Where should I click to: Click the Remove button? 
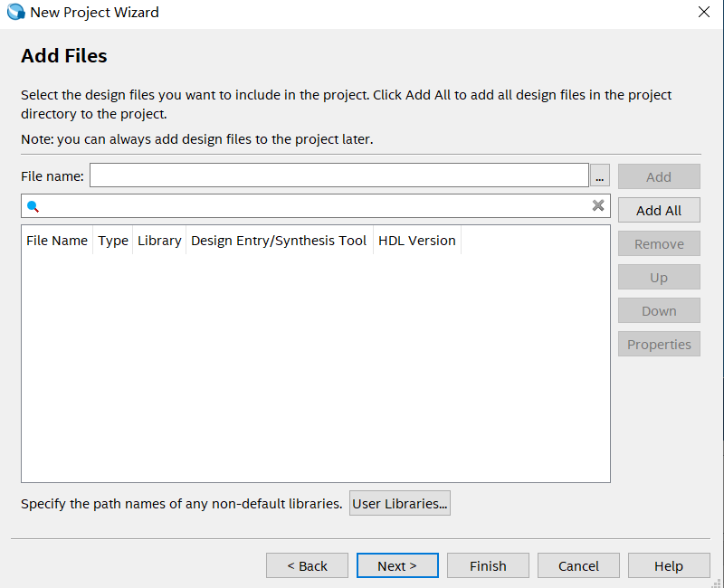pos(659,243)
